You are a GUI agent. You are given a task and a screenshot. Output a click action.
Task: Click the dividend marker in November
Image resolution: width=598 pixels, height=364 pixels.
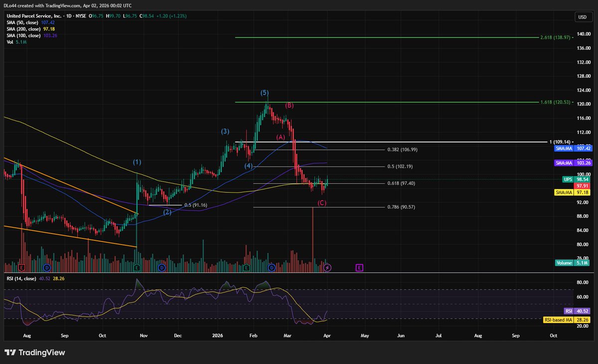[162, 268]
